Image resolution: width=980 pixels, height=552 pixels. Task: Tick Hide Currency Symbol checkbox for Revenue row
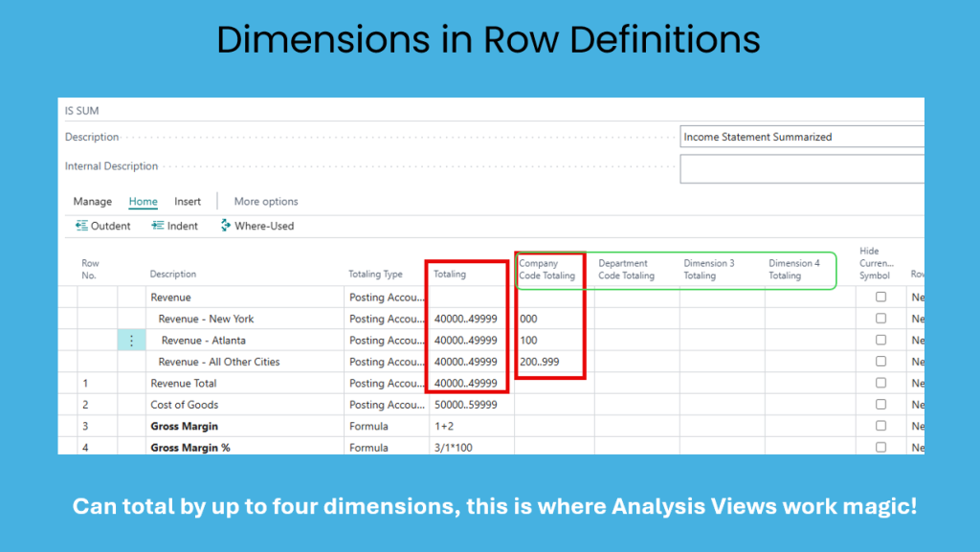880,298
